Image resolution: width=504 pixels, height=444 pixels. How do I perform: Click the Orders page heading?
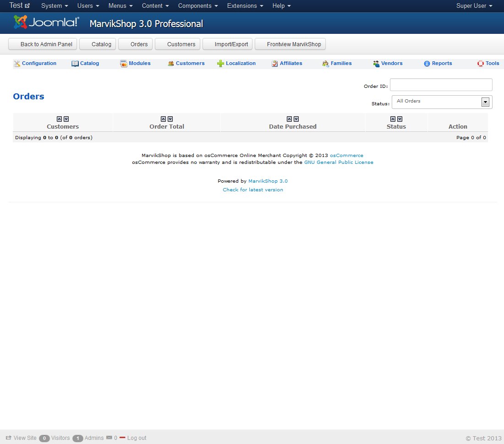click(x=28, y=96)
